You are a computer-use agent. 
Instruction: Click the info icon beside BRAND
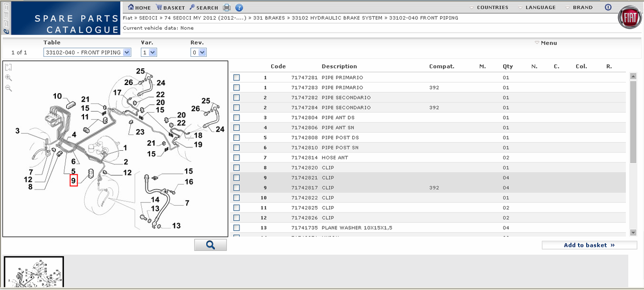click(608, 8)
